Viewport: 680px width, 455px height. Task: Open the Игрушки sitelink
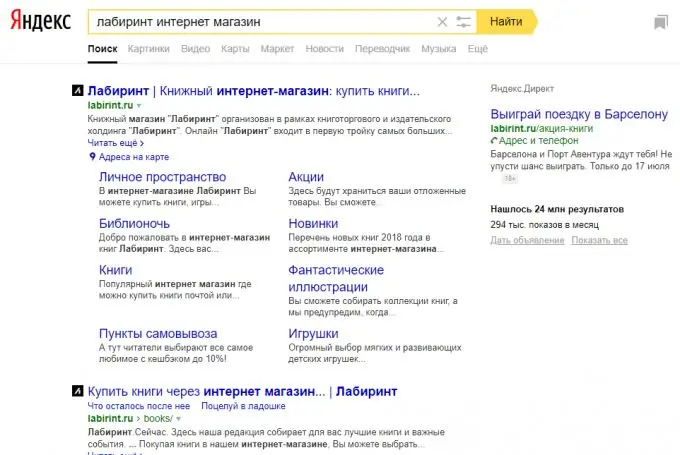313,334
